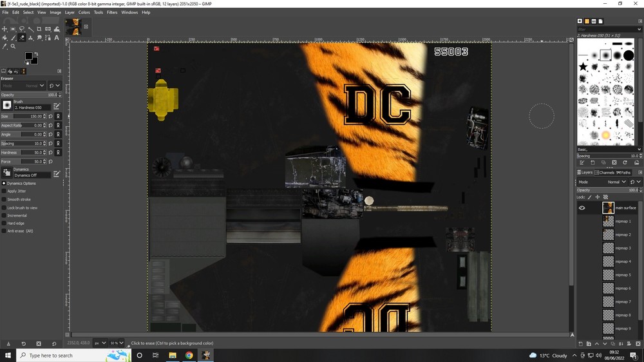Reset brush Size to default
The height and width of the screenshot is (362, 644).
click(x=50, y=117)
